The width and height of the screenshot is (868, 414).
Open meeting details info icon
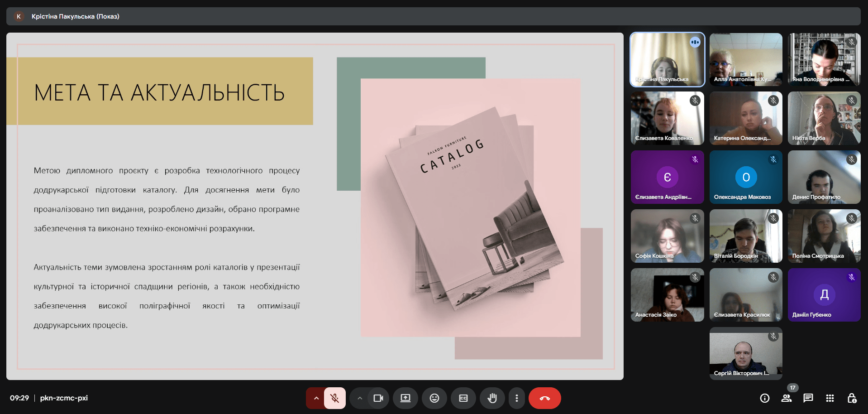[764, 398]
